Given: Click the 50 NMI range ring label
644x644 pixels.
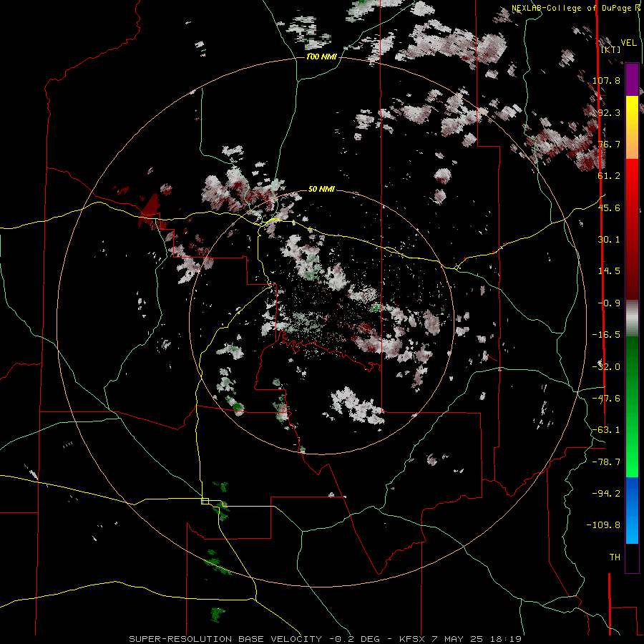Looking at the screenshot, I should coord(321,190).
